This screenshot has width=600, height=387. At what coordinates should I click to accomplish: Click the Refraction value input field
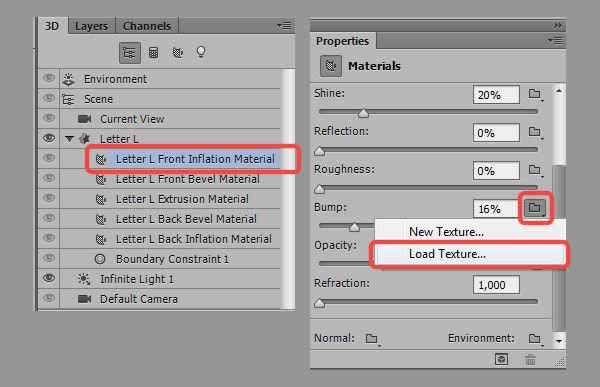pos(496,285)
